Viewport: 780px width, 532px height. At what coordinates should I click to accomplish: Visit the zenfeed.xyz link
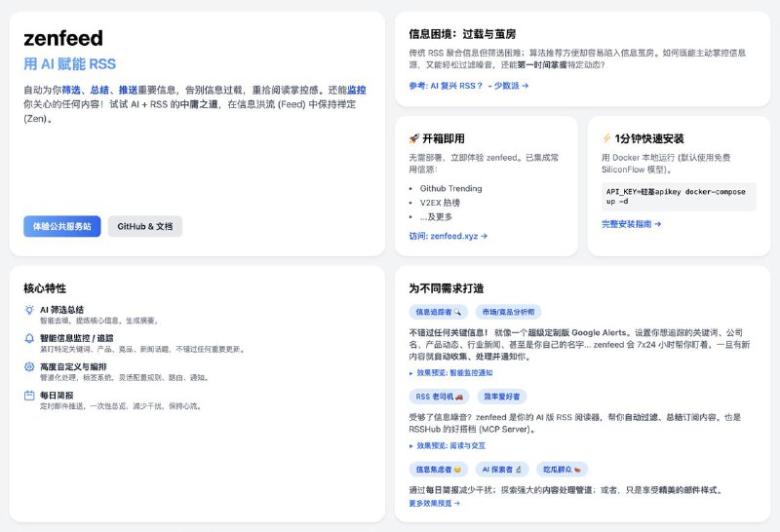448,236
